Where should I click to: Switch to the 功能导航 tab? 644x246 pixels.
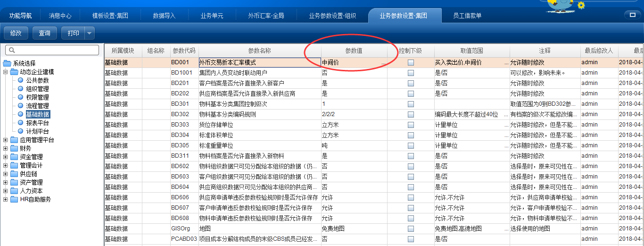21,16
